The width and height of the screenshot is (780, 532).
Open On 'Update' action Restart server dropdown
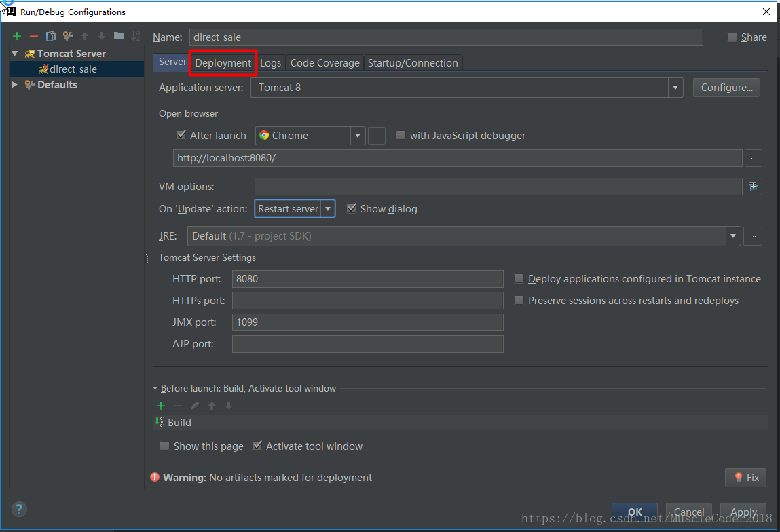coord(328,209)
